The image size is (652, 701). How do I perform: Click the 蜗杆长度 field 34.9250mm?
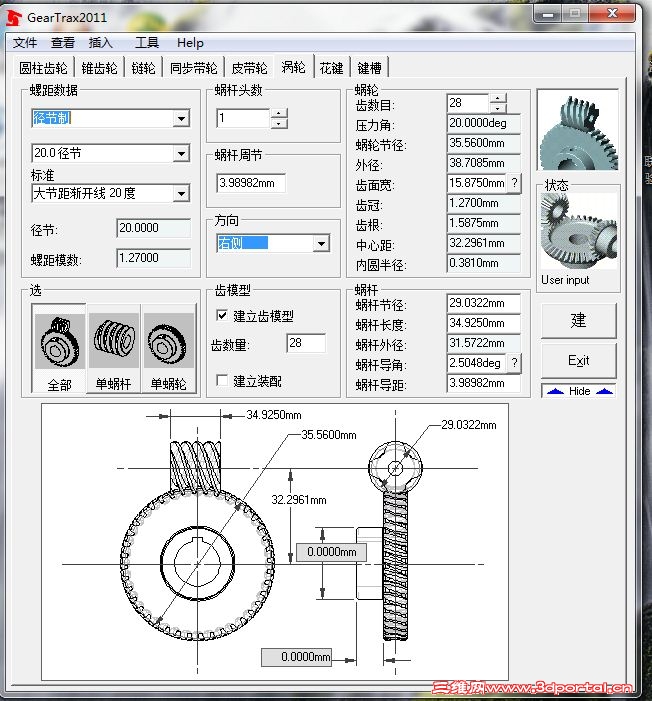coord(483,323)
